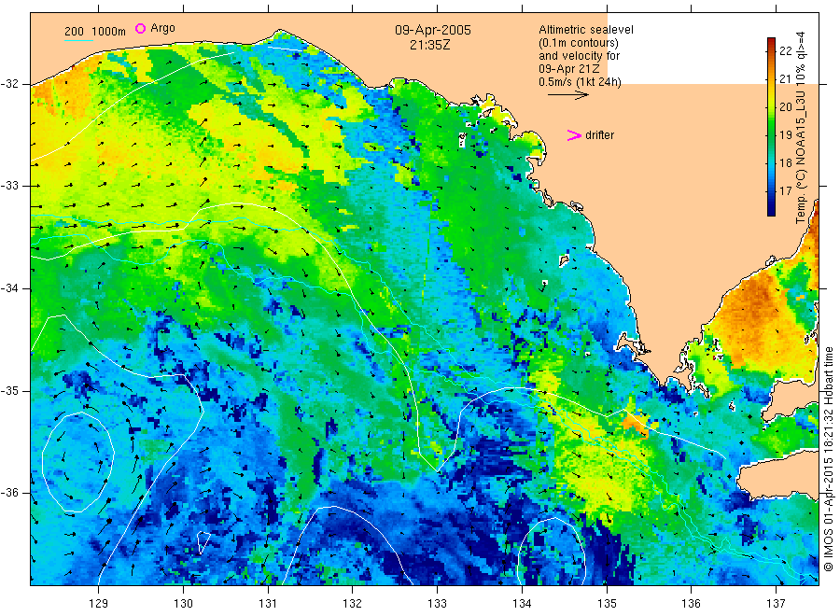Click longitude label 131

(268, 604)
